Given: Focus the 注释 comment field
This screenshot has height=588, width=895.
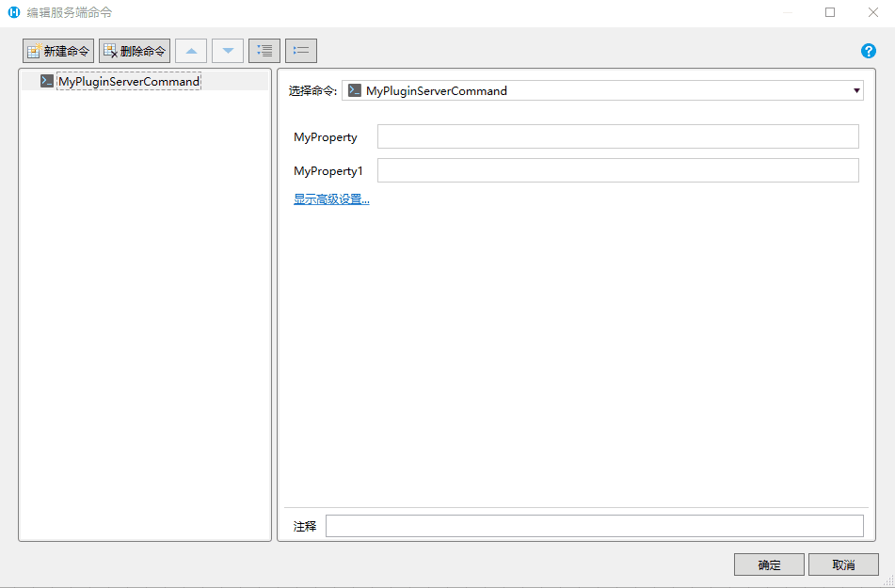Looking at the screenshot, I should point(594,526).
